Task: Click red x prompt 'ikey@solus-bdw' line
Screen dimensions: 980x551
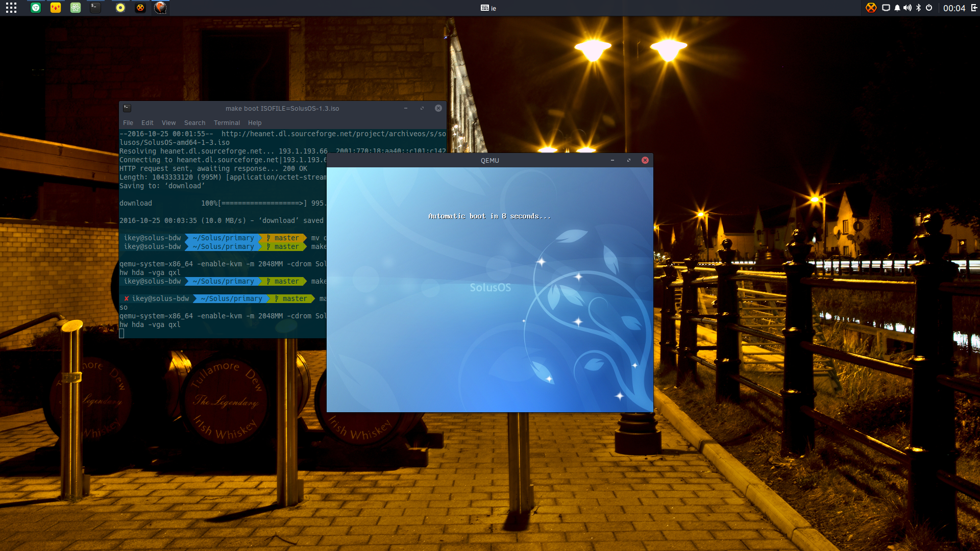Action: (x=223, y=299)
